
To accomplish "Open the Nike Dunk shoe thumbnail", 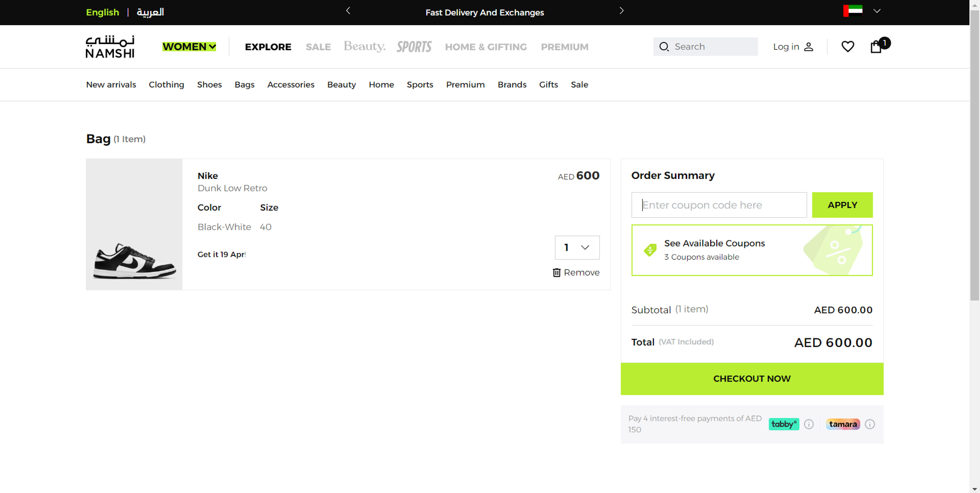I will (x=134, y=224).
